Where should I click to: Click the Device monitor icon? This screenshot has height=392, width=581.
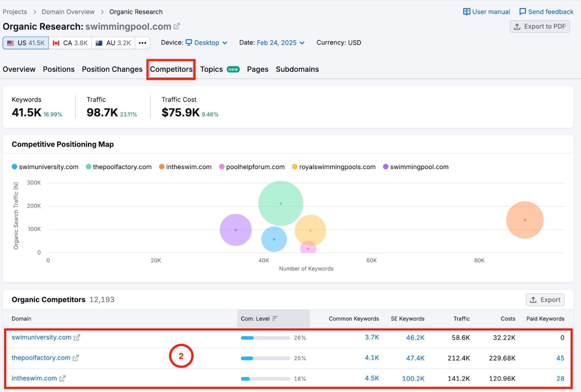click(x=189, y=42)
